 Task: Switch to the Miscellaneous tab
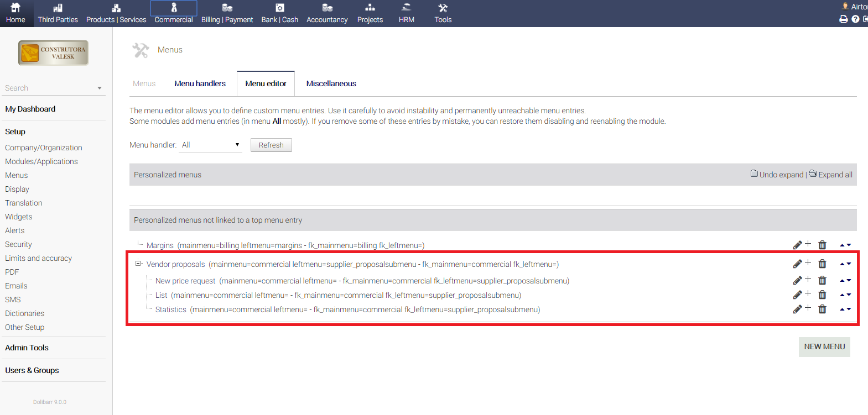pos(331,83)
